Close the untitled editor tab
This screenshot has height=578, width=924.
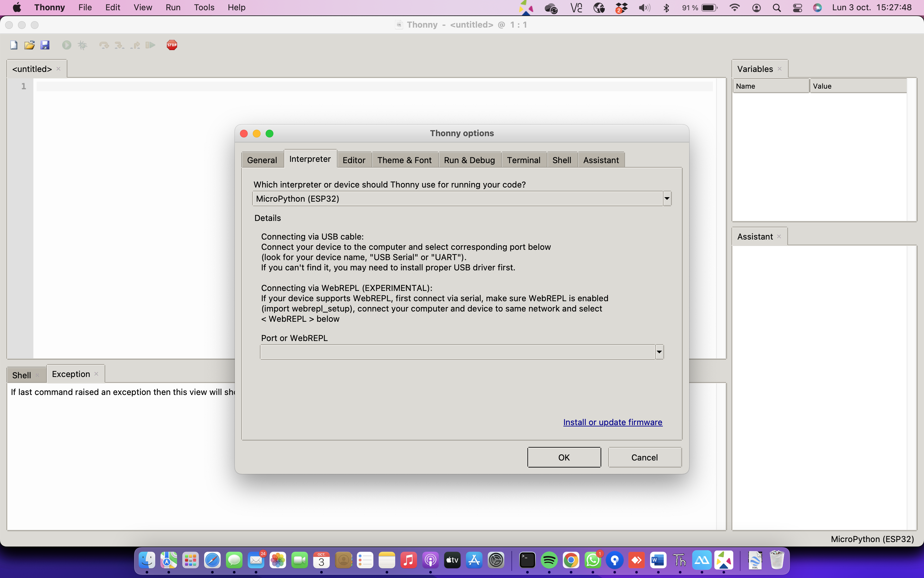58,69
